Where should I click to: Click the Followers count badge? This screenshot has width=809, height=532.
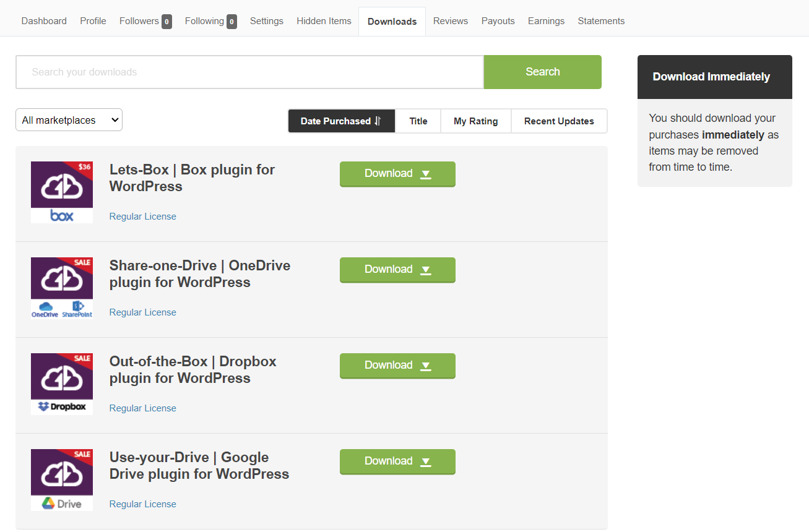[x=167, y=22]
